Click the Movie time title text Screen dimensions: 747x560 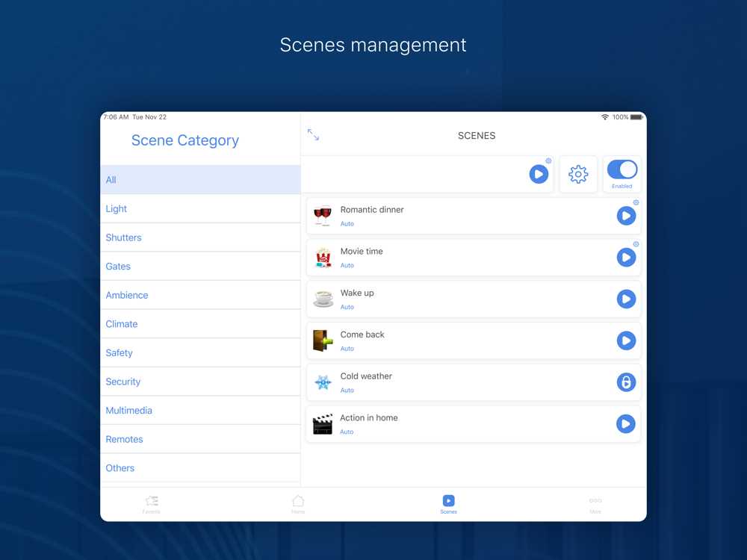tap(361, 251)
